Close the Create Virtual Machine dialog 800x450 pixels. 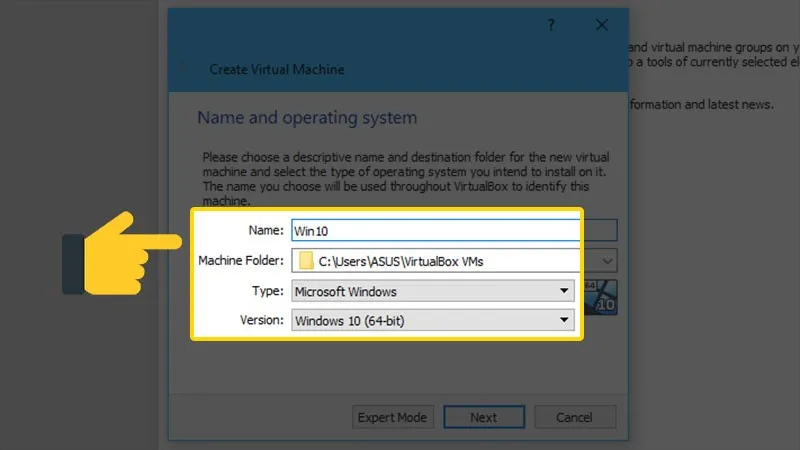coord(601,26)
